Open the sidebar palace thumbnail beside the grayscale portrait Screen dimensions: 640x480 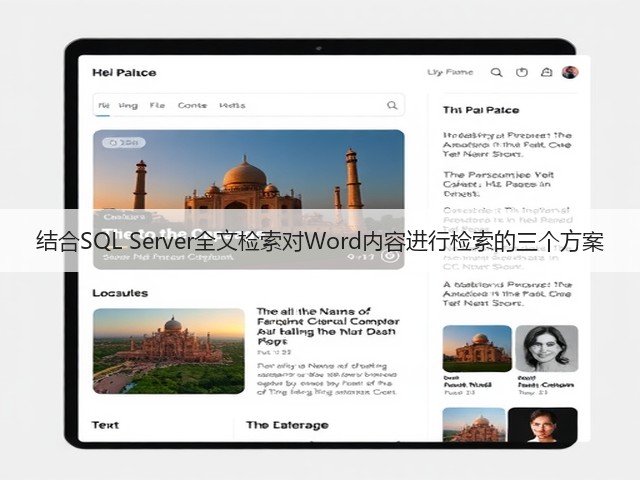pyautogui.click(x=477, y=348)
